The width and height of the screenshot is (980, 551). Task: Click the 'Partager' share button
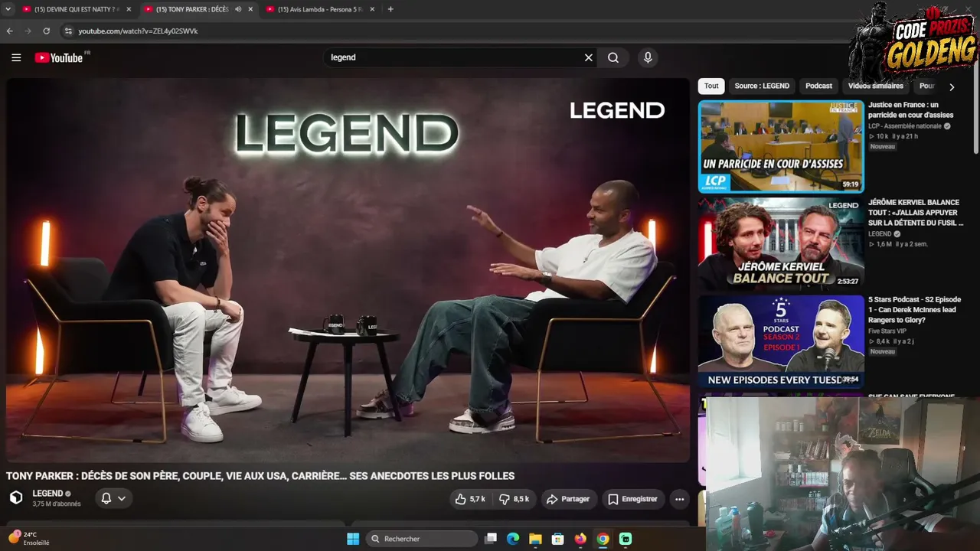[x=567, y=499]
